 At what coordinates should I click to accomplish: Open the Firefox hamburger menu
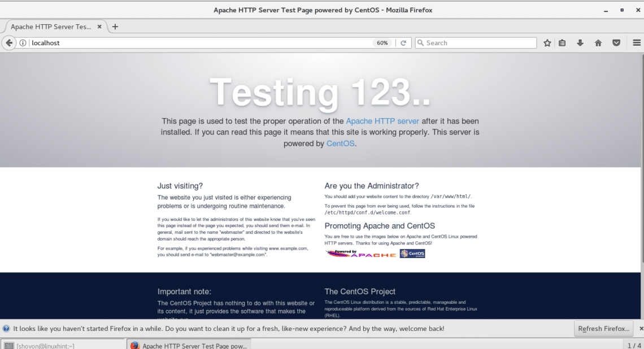(x=637, y=43)
